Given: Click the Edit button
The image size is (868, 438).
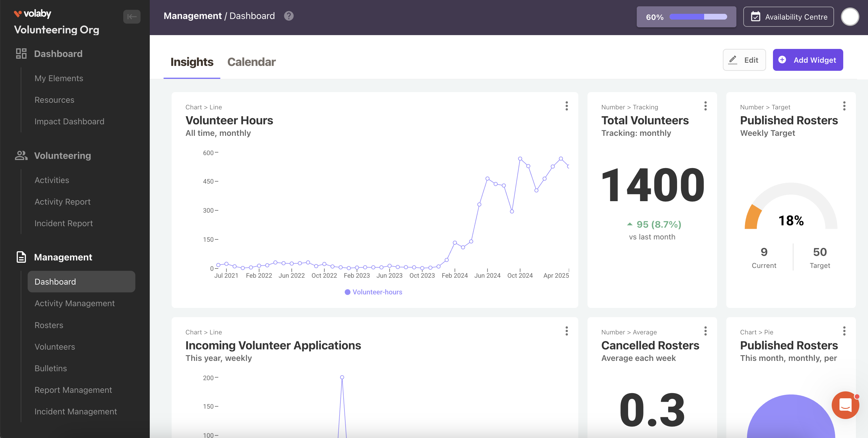Looking at the screenshot, I should click(744, 60).
